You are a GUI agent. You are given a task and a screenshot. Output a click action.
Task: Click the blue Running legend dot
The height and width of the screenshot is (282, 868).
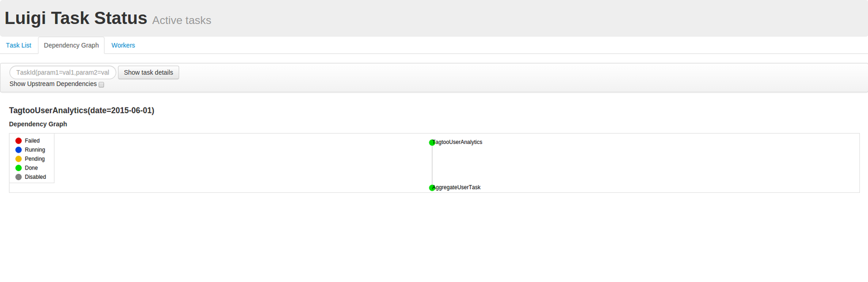pyautogui.click(x=18, y=150)
